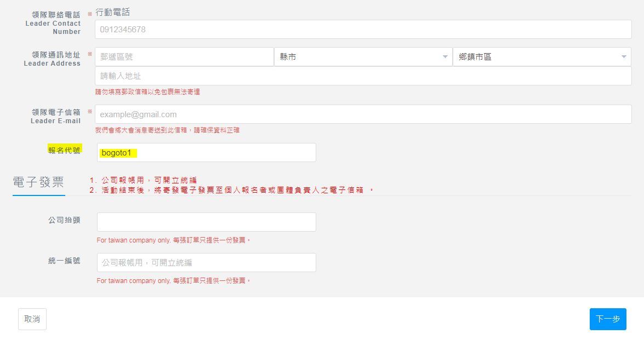Click the 統一編號 tax ID input
Image resolution: width=644 pixels, height=340 pixels.
pyautogui.click(x=206, y=263)
